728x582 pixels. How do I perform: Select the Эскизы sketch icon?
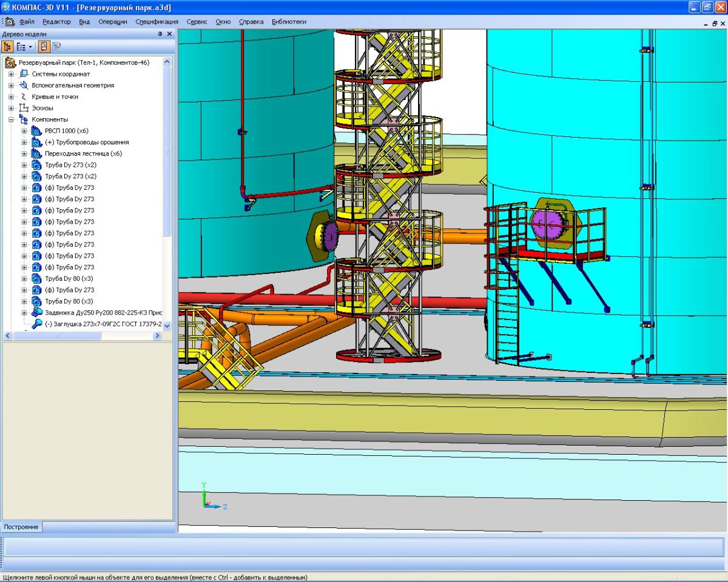[x=24, y=108]
